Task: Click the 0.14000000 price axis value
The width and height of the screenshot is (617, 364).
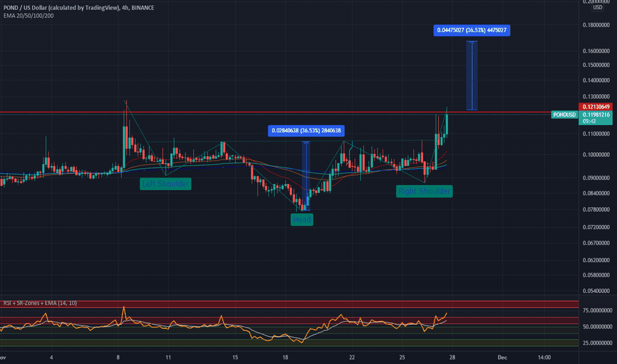Action: (596, 80)
